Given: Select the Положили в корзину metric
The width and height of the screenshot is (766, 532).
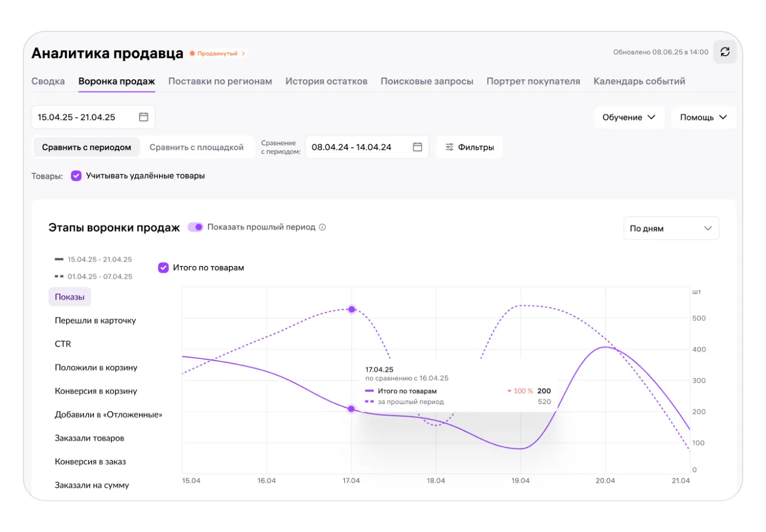Looking at the screenshot, I should [96, 367].
